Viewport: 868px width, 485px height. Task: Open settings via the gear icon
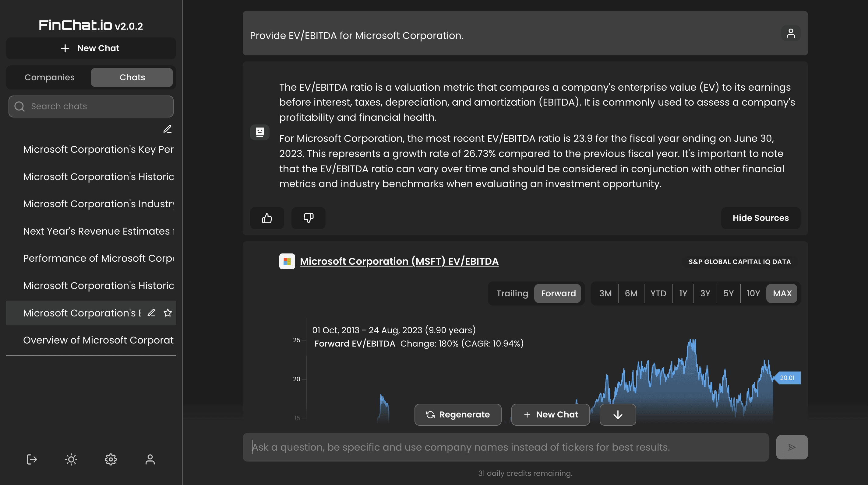pos(111,459)
